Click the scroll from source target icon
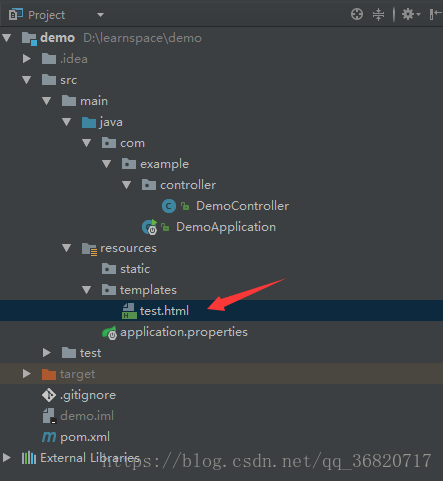Image resolution: width=443 pixels, height=481 pixels. (357, 14)
